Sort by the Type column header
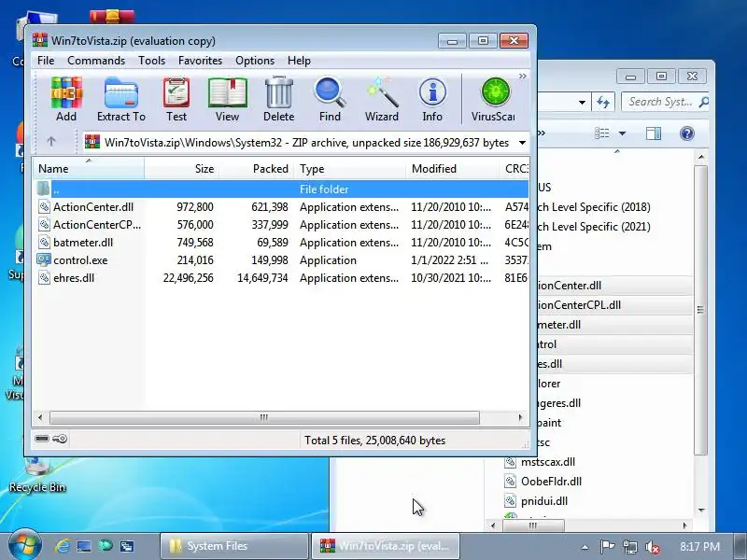This screenshot has width=747, height=560. tap(350, 169)
